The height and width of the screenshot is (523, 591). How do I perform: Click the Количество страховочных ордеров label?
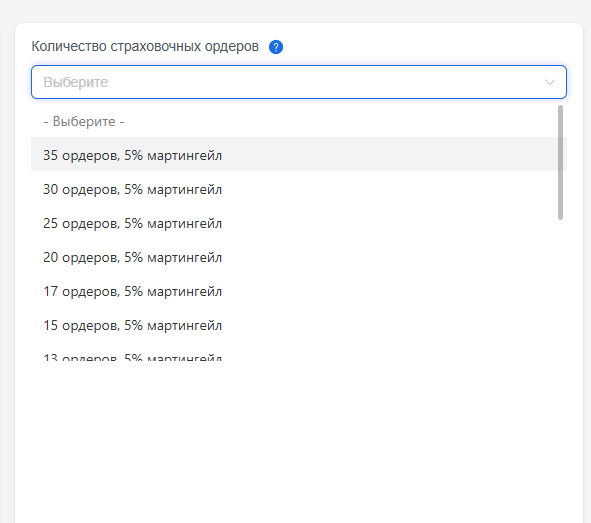click(145, 46)
